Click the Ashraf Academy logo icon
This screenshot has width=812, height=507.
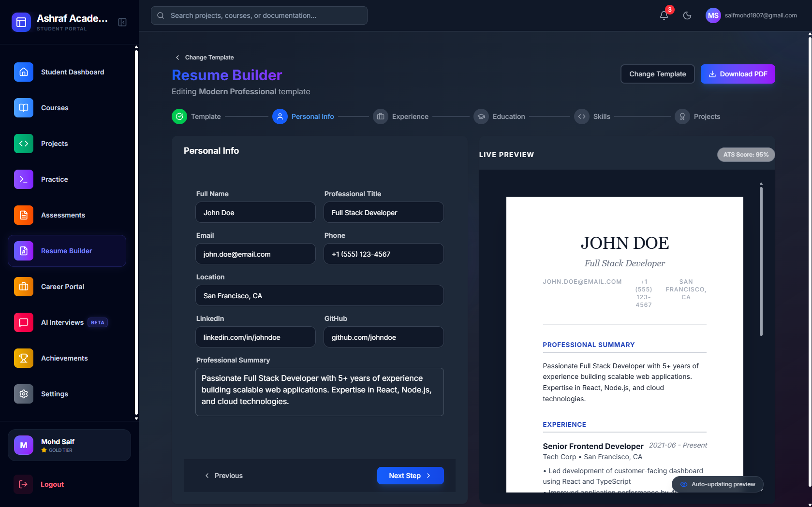click(x=21, y=22)
